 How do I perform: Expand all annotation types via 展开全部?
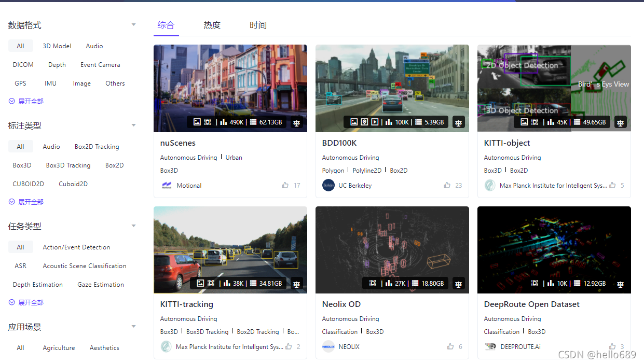pos(26,202)
